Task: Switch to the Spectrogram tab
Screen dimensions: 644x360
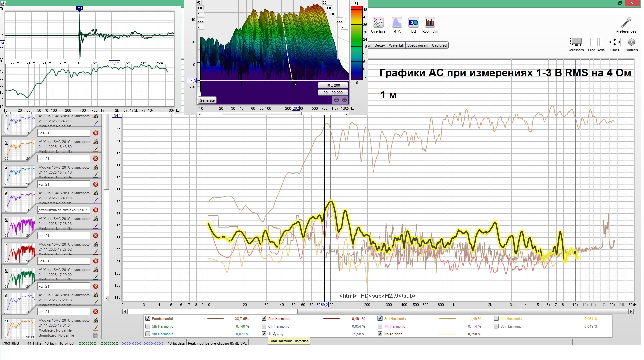Action: coord(417,45)
